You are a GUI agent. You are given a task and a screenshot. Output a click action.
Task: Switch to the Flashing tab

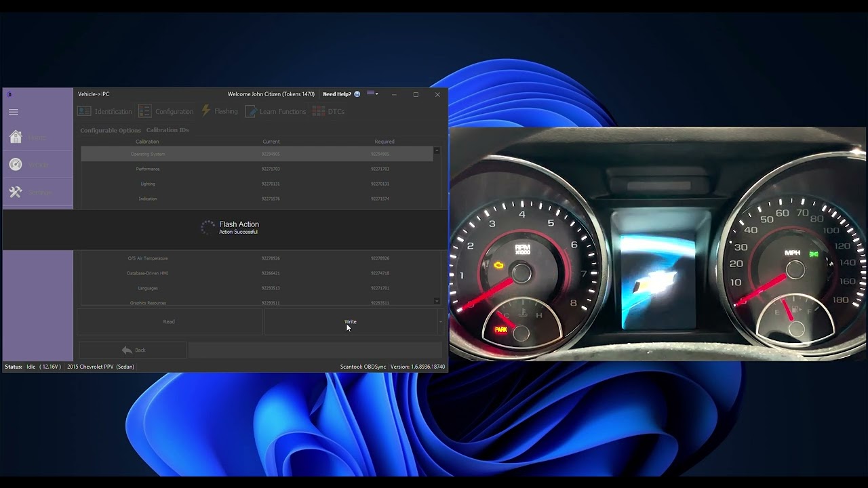coord(220,111)
